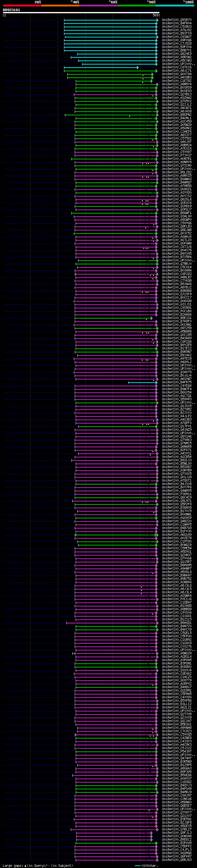Select the UniRef100_Q0PQJ7 label

coord(177,210)
